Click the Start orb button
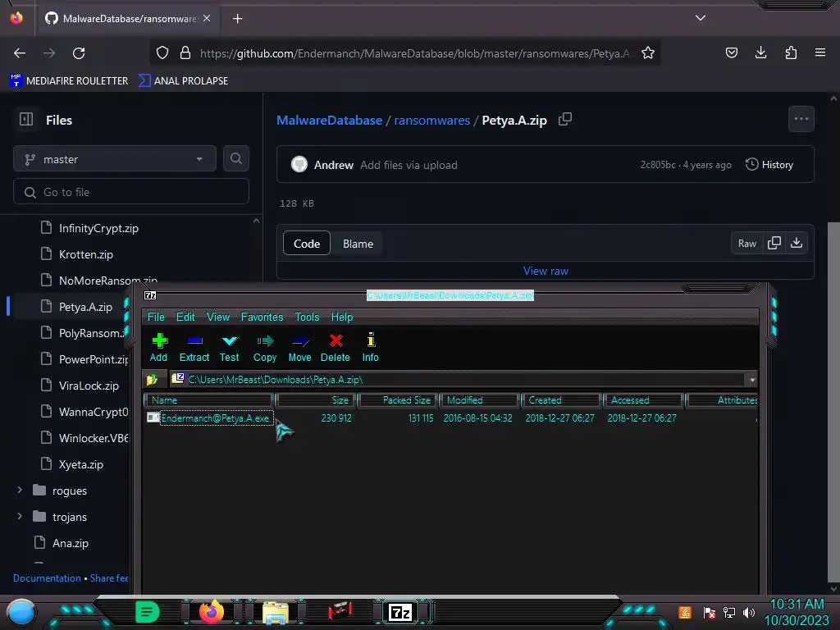 pyautogui.click(x=21, y=613)
